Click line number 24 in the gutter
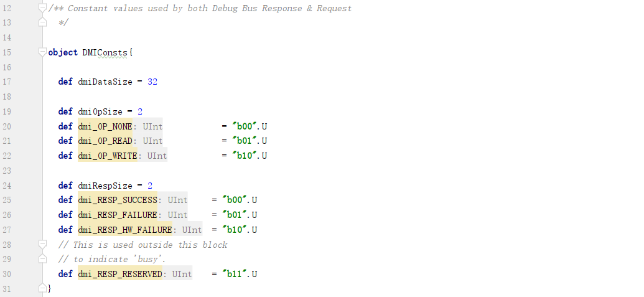Screen dimensions: 644x297 pyautogui.click(x=7, y=186)
